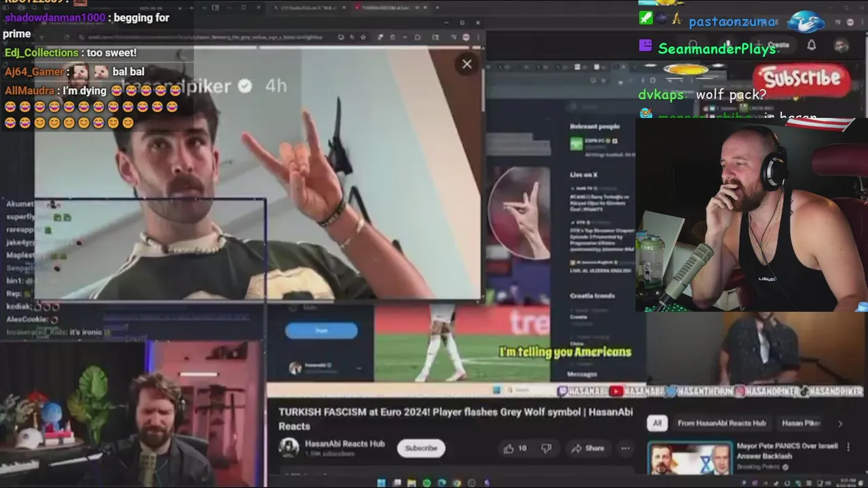Click shadowdanman1000 username in chat overlay
Image resolution: width=868 pixels, height=488 pixels.
55,18
